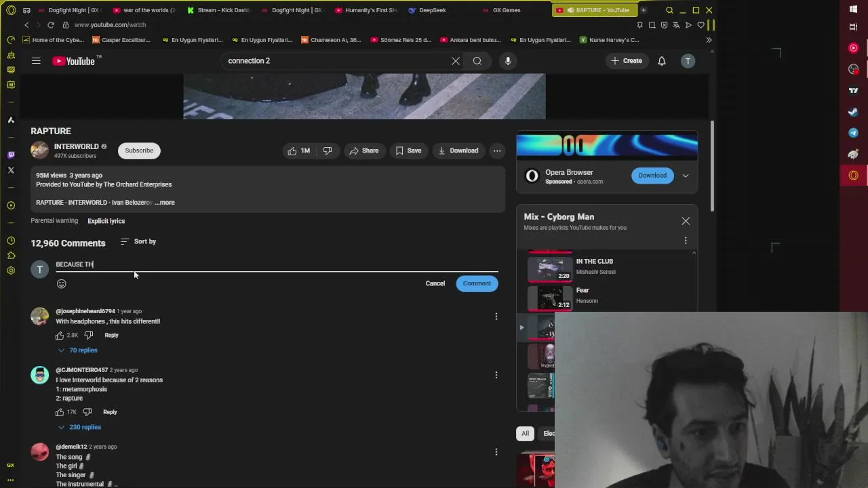Open Steam in Windows taskbar

pyautogui.click(x=853, y=112)
